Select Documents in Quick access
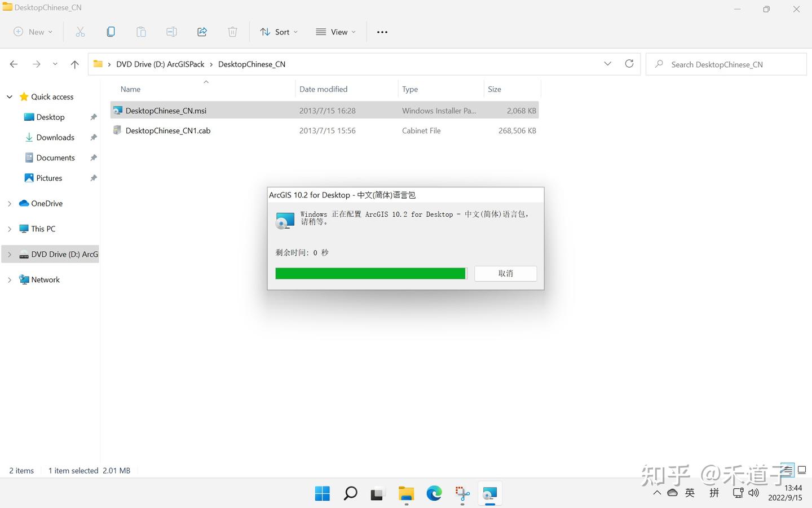812x508 pixels. pyautogui.click(x=55, y=158)
